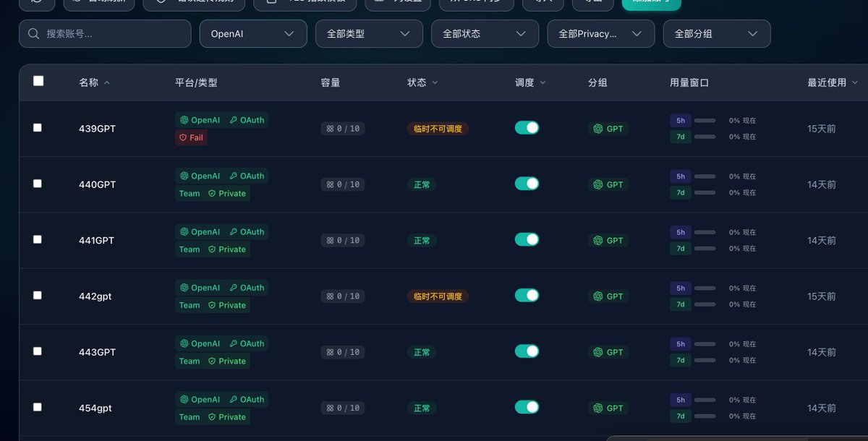
Task: Click the 用量窗口 column header
Action: pyautogui.click(x=689, y=83)
